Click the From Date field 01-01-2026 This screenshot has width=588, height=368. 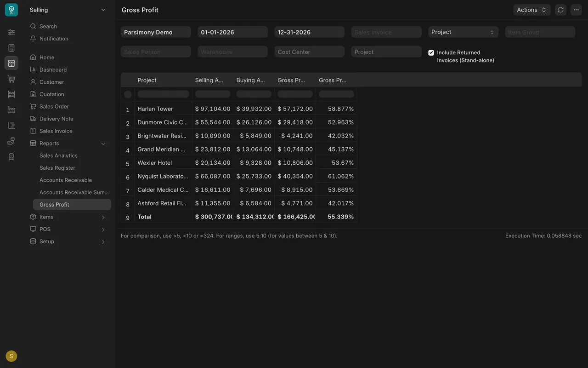[232, 32]
